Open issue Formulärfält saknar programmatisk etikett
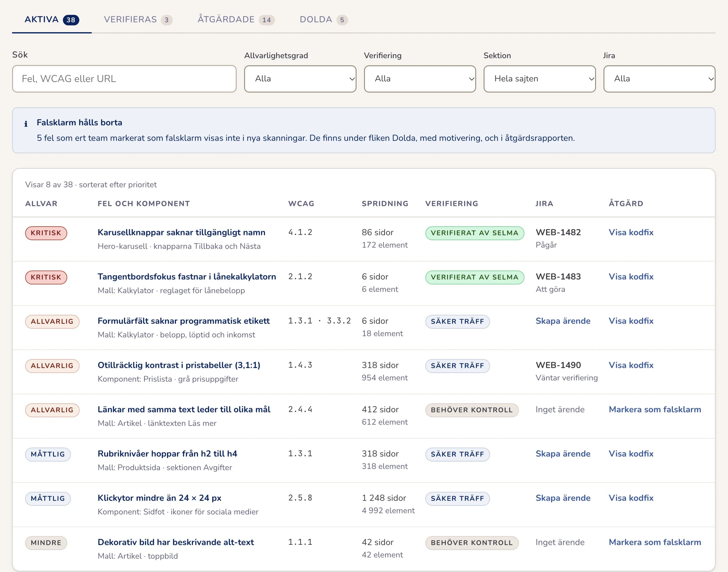This screenshot has height=572, width=728. pyautogui.click(x=183, y=321)
